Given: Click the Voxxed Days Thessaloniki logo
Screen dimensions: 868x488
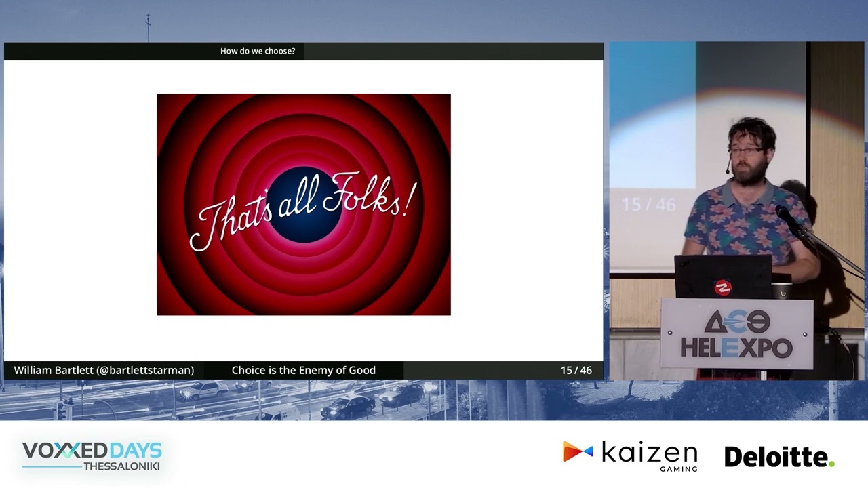Looking at the screenshot, I should coord(92,456).
